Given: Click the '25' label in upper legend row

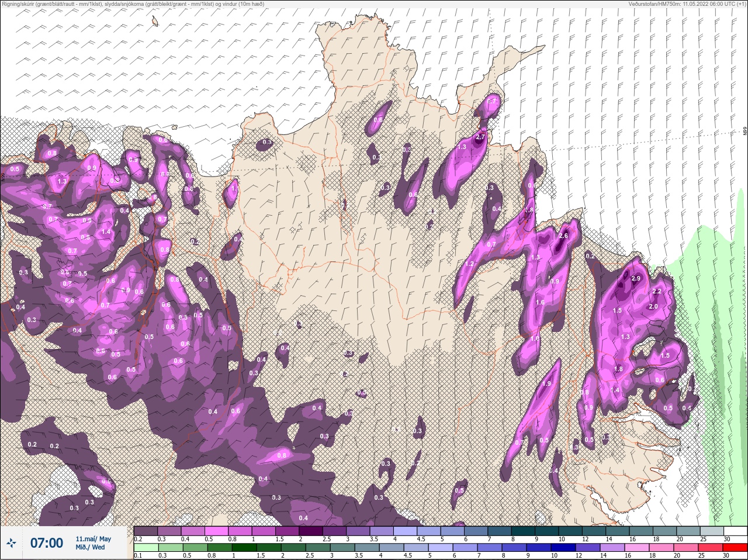Looking at the screenshot, I should pos(702,539).
